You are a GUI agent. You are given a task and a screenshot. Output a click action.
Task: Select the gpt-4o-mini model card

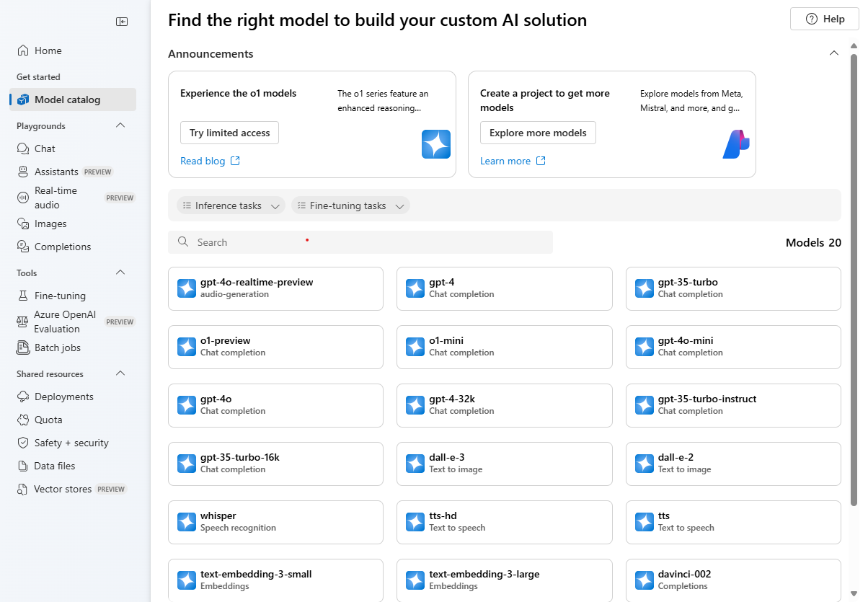click(x=733, y=347)
